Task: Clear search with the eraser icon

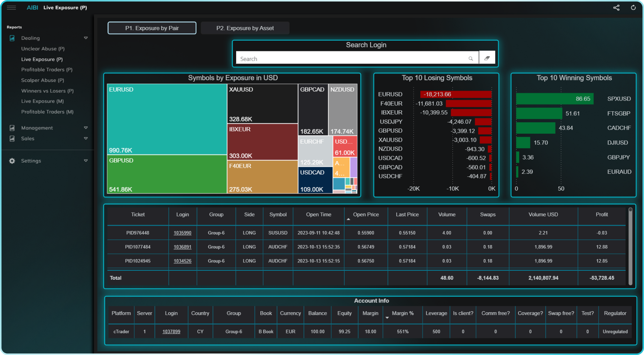Action: (x=487, y=58)
